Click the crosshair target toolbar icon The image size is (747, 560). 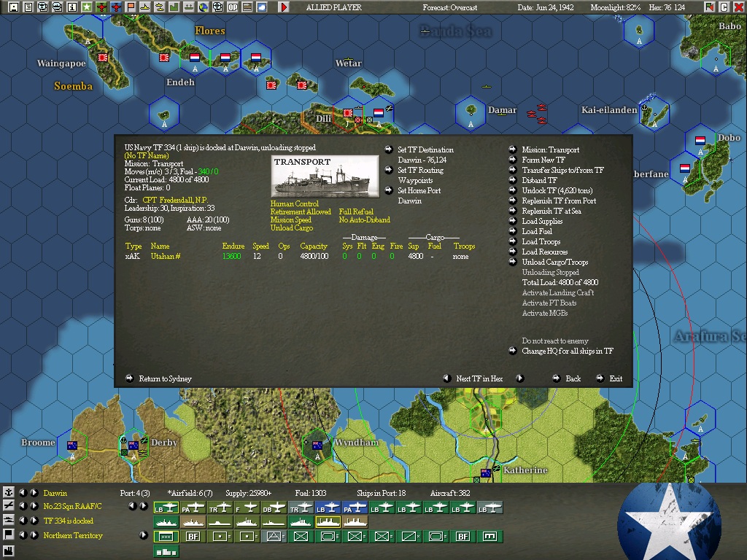(x=217, y=7)
